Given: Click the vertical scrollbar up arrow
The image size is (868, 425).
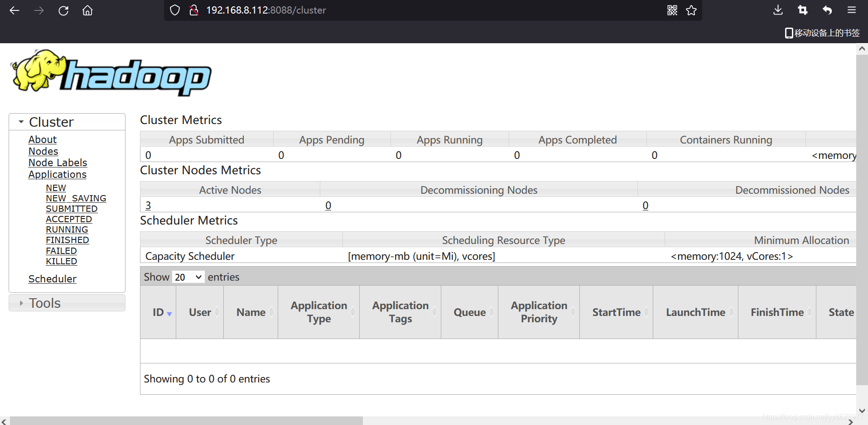Looking at the screenshot, I should click(x=862, y=48).
